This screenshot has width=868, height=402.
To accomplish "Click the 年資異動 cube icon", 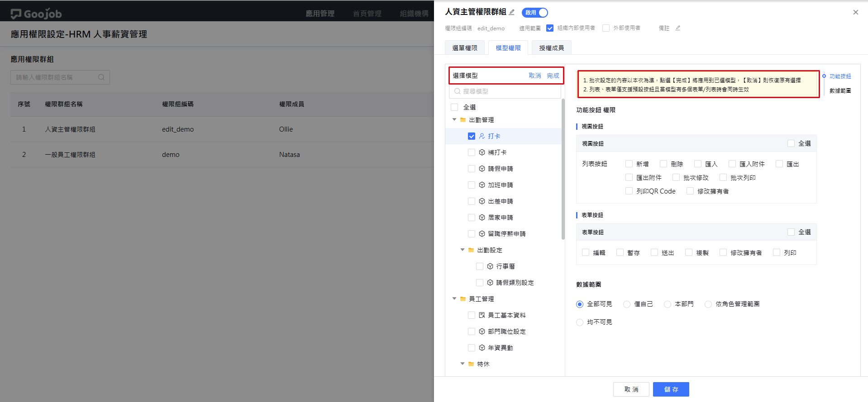I will point(482,348).
